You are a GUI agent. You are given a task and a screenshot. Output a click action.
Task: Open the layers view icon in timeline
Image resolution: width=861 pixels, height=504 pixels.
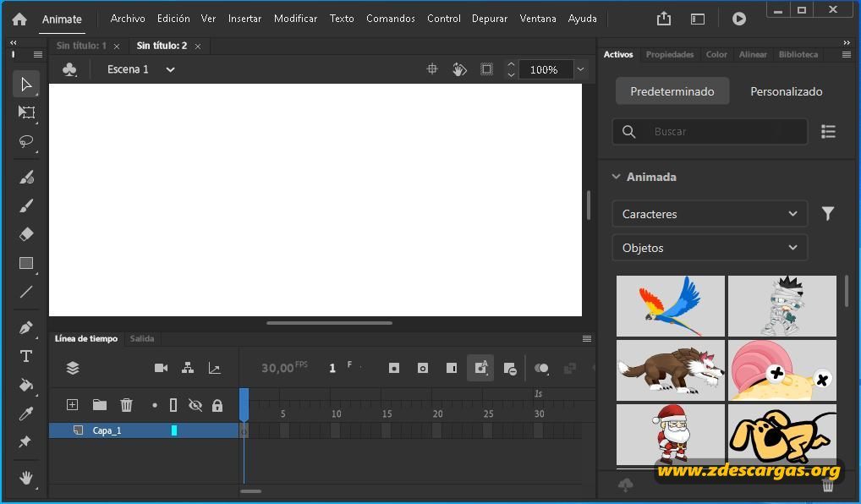point(73,368)
